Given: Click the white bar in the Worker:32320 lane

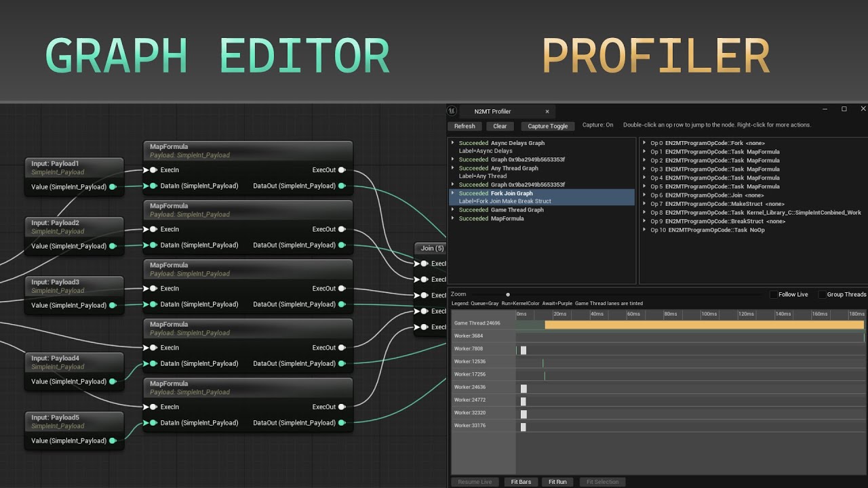Looking at the screenshot, I should [524, 414].
